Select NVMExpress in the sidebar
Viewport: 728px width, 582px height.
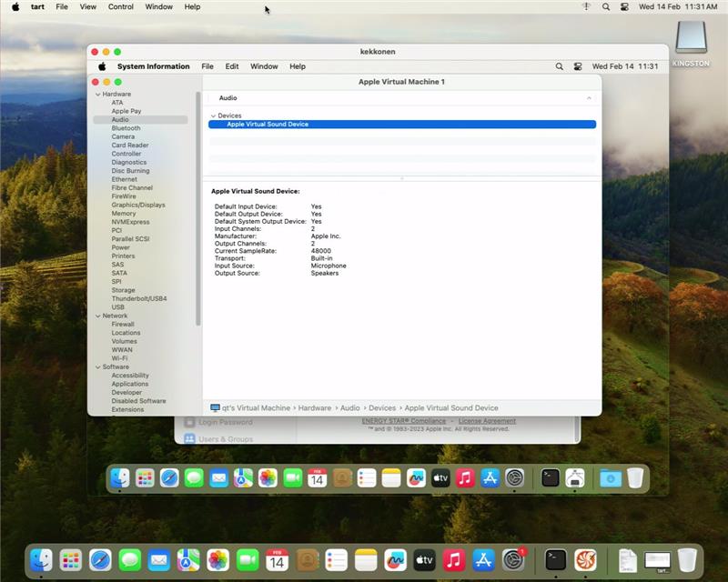click(x=130, y=222)
